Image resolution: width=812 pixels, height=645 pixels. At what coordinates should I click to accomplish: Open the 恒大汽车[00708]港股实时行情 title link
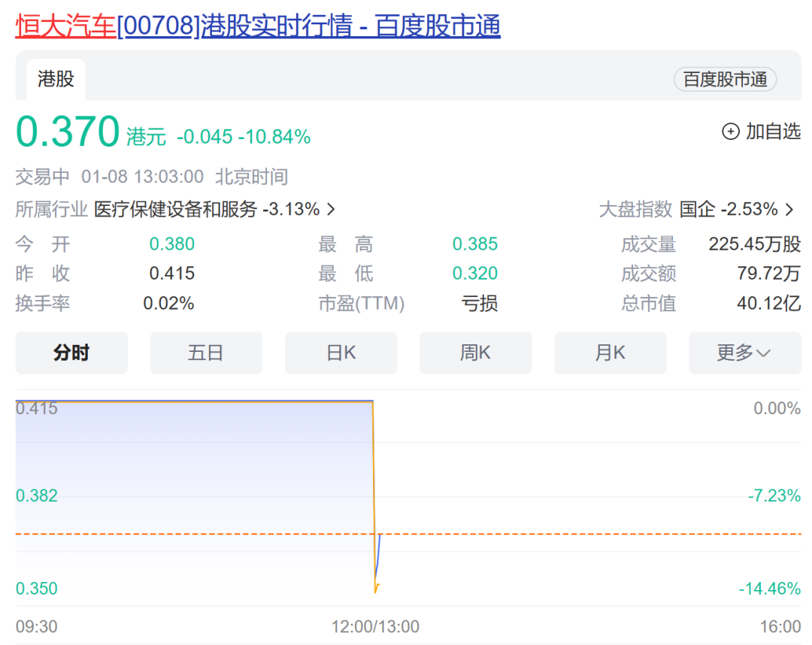coord(258,26)
